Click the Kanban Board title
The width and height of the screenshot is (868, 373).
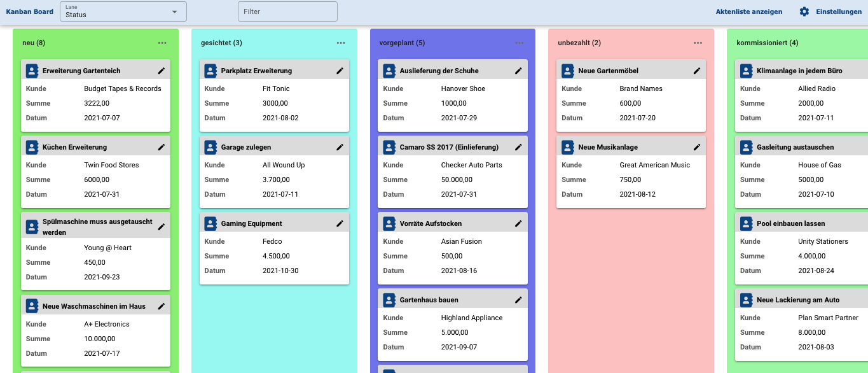30,11
